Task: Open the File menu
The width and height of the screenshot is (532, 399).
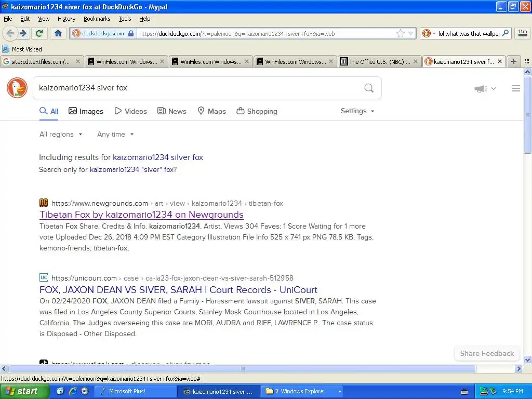Action: point(8,19)
